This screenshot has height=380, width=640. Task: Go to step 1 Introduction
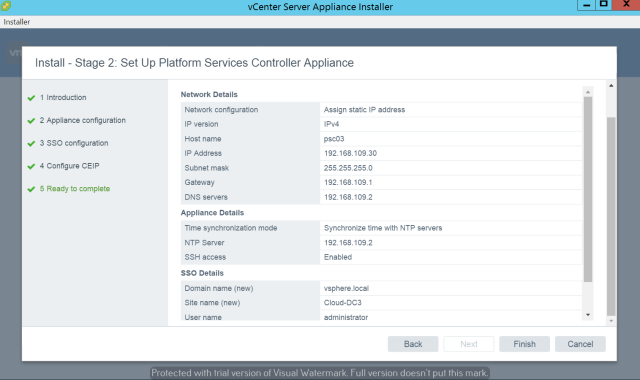point(63,98)
